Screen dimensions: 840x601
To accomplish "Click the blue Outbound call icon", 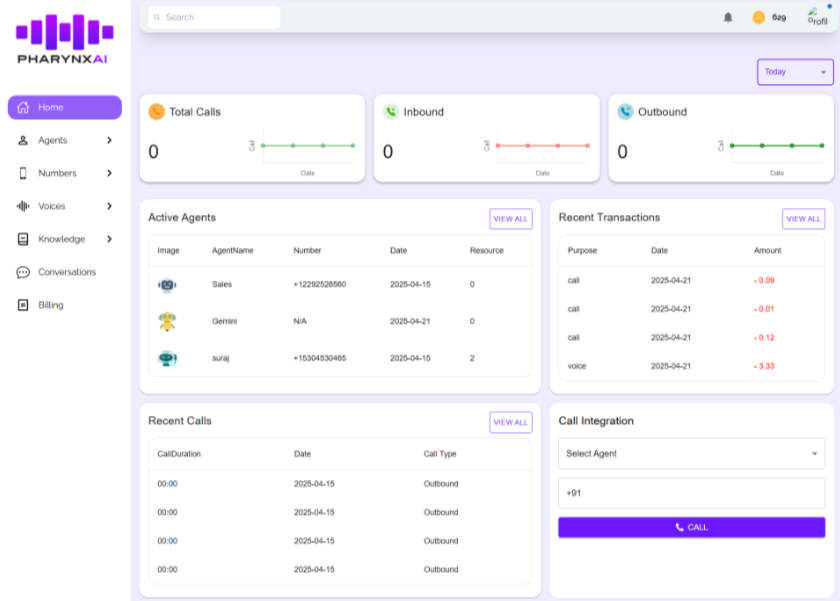I will point(625,112).
